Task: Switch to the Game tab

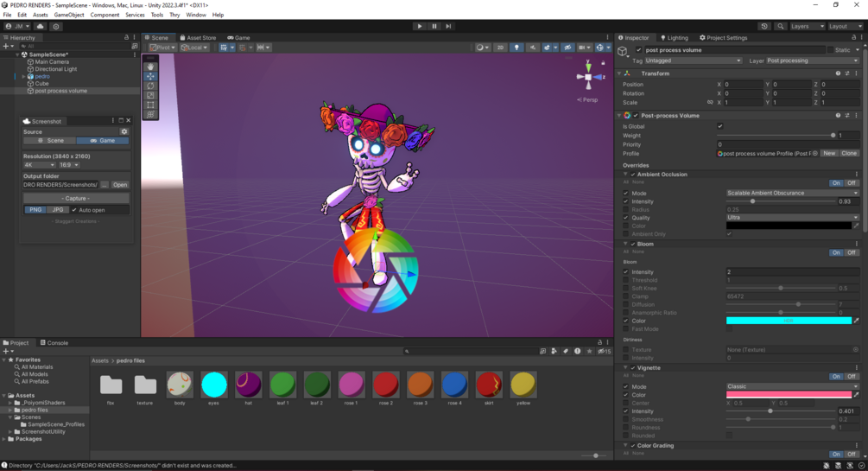Action: coord(238,38)
